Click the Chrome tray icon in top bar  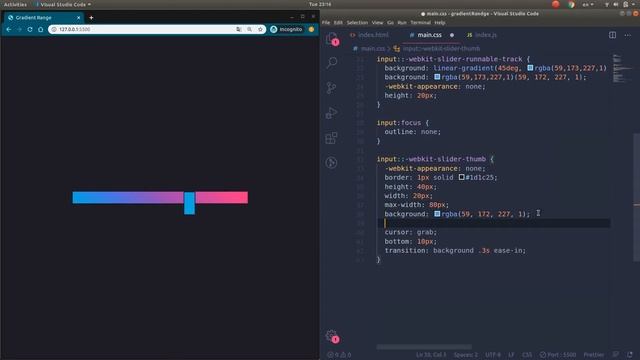click(x=571, y=4)
